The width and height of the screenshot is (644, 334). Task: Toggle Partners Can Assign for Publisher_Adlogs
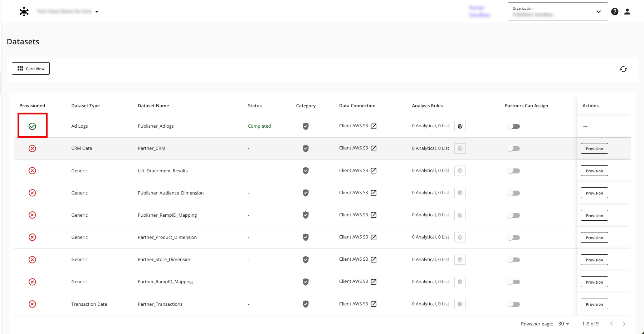[513, 126]
